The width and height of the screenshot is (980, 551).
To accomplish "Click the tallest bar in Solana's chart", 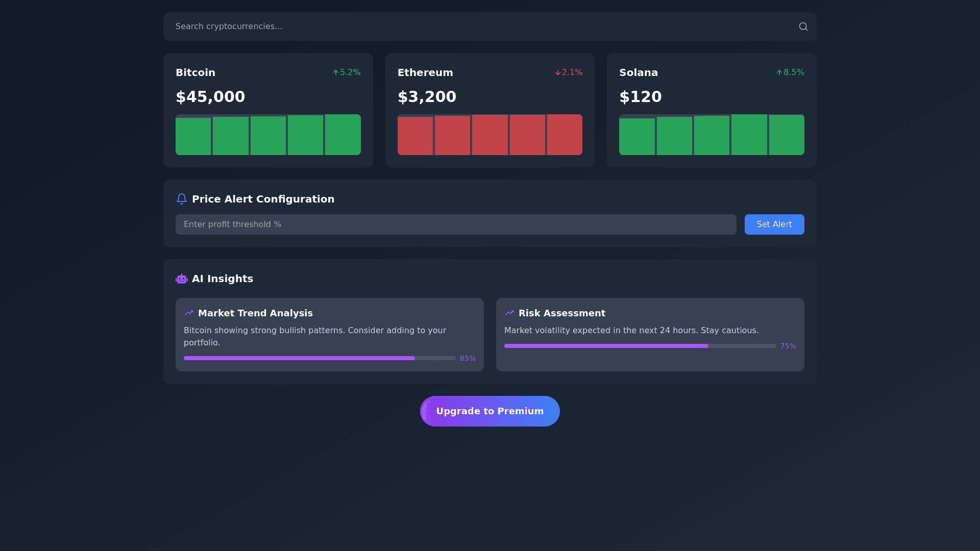I will pos(749,135).
